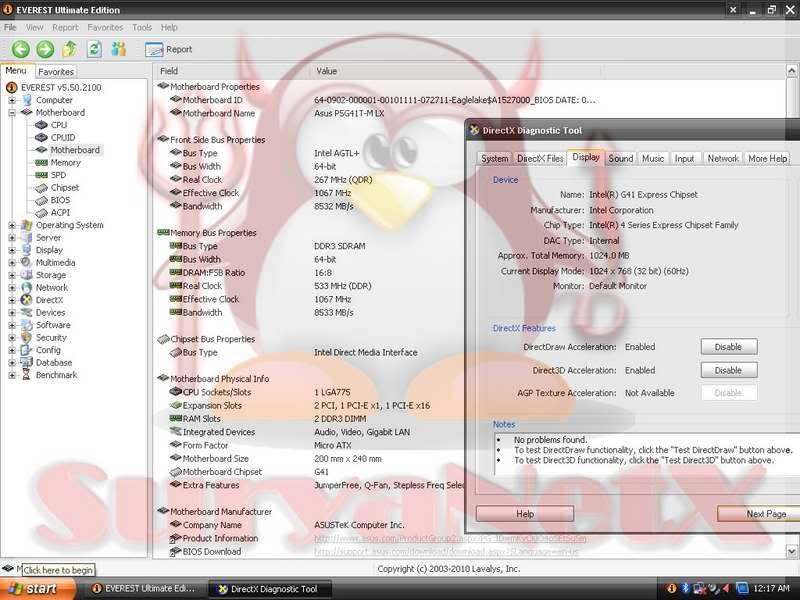Click scrollbar down arrow in details pane
This screenshot has height=600, width=800.
point(791,552)
